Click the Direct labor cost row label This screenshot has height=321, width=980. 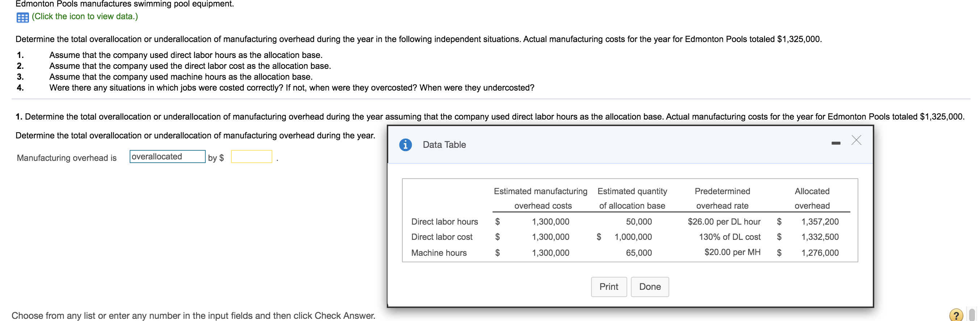coord(442,237)
